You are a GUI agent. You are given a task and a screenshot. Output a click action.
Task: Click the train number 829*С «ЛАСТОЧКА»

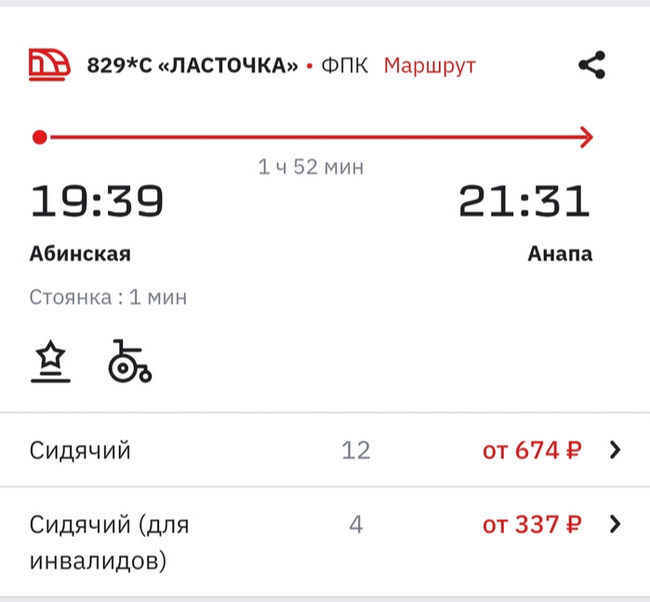pyautogui.click(x=193, y=67)
